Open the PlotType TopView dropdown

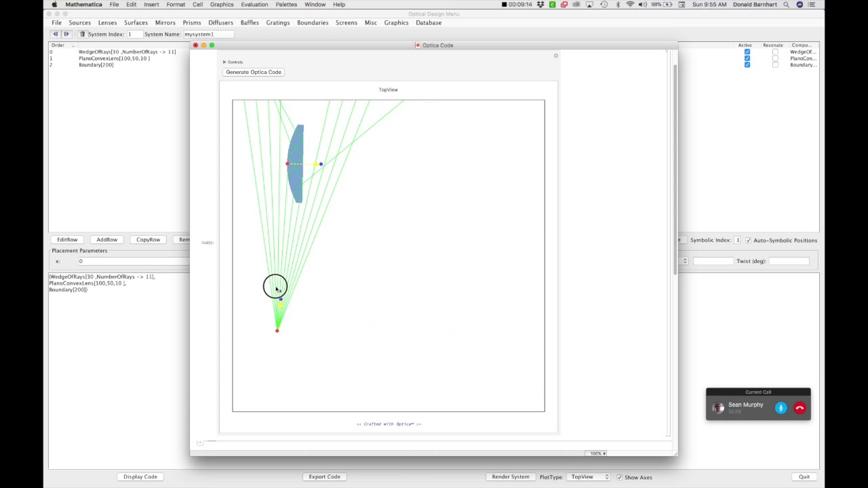[589, 476]
